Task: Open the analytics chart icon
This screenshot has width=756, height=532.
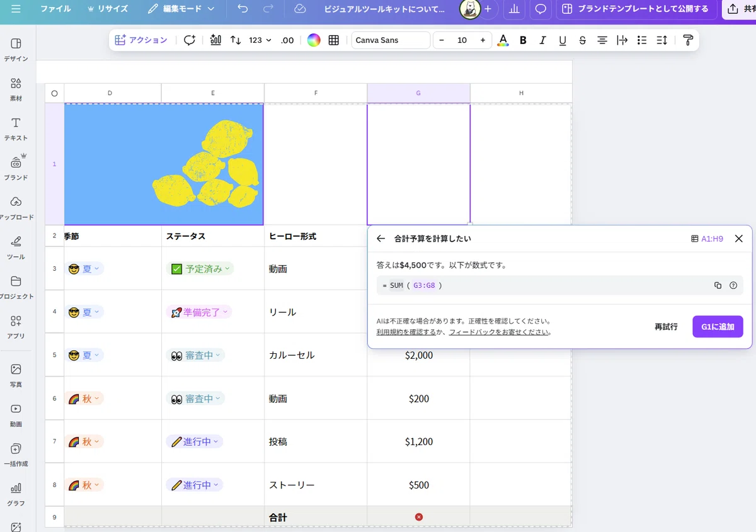Action: (514, 9)
